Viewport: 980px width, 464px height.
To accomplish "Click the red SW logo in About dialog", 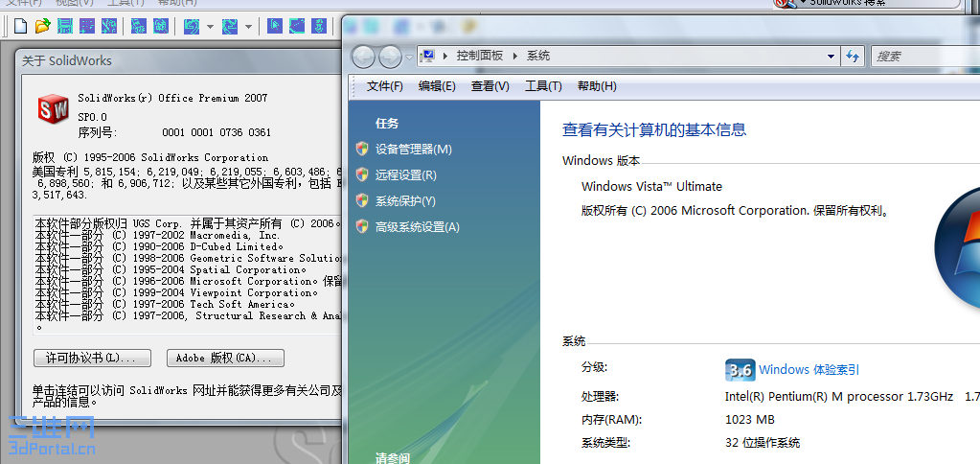I will 53,110.
